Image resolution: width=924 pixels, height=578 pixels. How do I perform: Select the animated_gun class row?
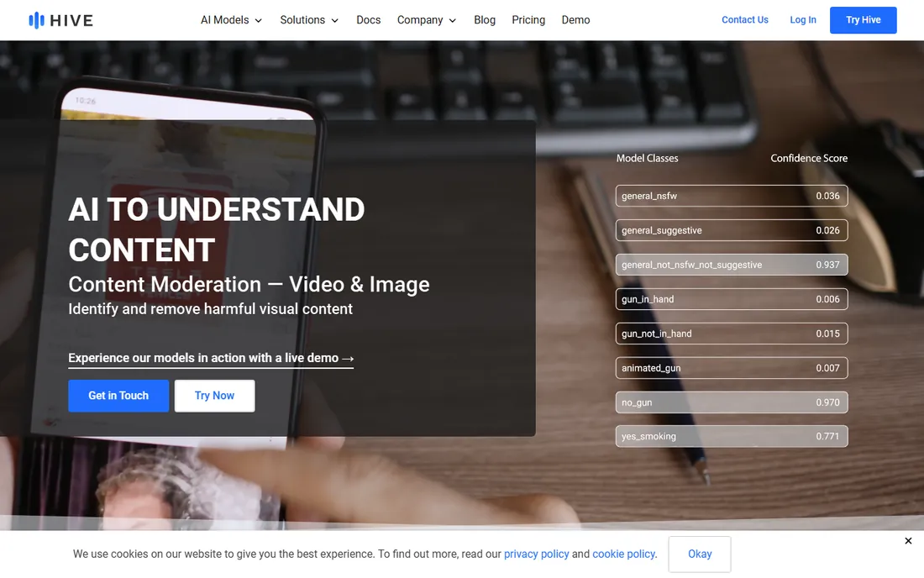click(x=732, y=368)
